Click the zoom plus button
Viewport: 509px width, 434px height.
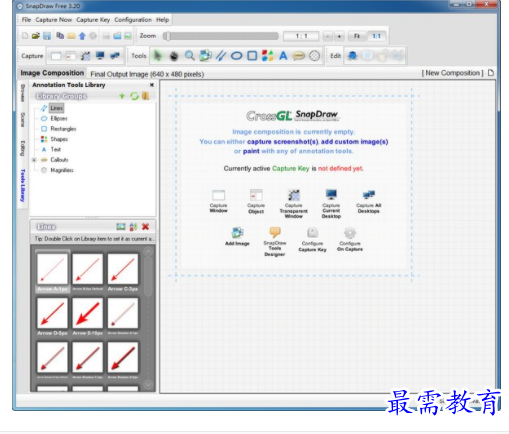(x=339, y=36)
